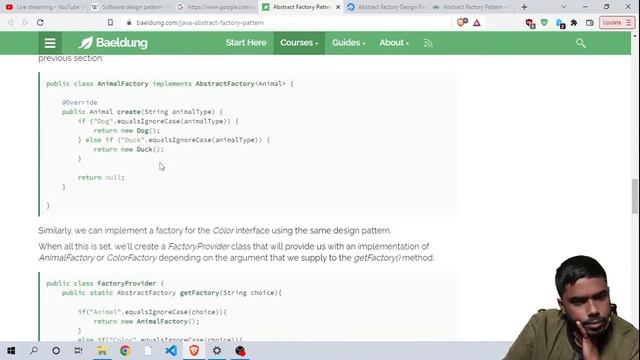Open the recording app taskbar icon
Screen dimensions: 640x360
pyautogui.click(x=240, y=351)
